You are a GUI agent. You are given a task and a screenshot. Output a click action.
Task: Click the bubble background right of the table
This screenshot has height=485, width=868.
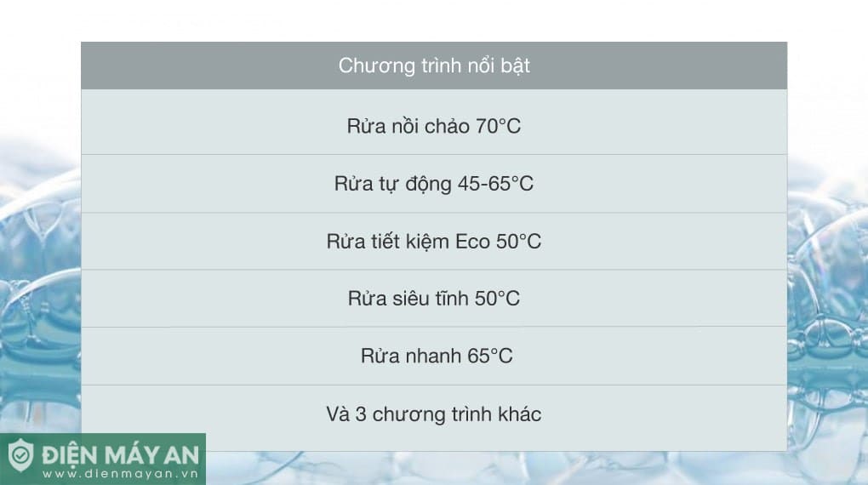point(827,281)
